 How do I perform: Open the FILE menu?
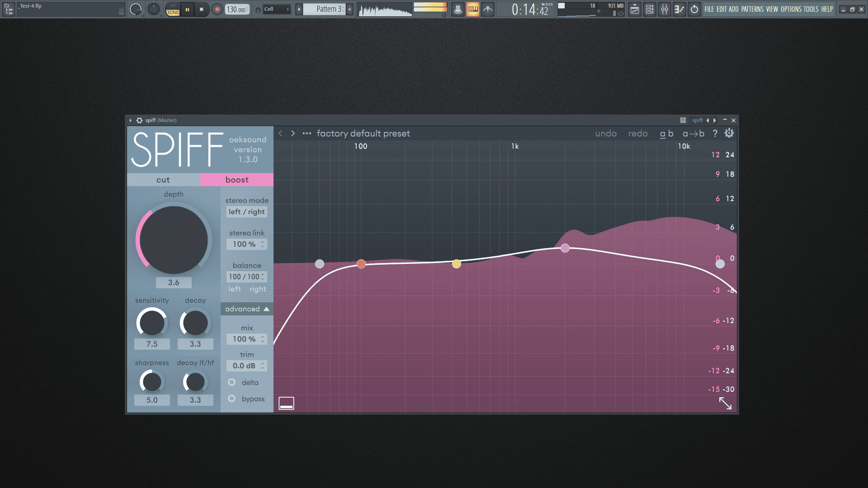709,9
